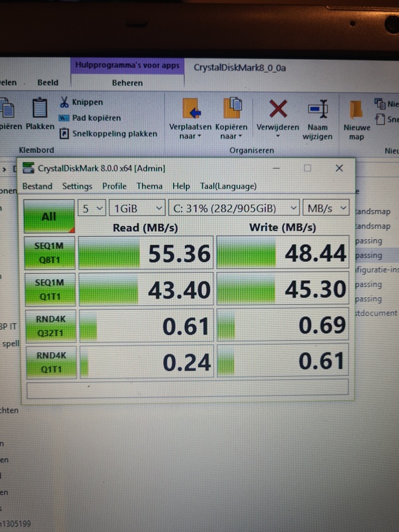Close the CrystalDiskMark window
This screenshot has height=532, width=399.
coord(339,168)
